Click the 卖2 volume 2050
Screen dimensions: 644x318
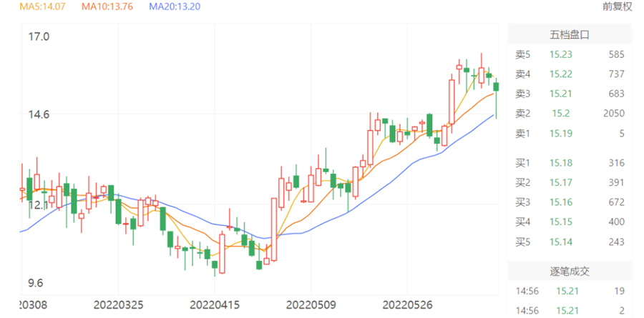613,113
